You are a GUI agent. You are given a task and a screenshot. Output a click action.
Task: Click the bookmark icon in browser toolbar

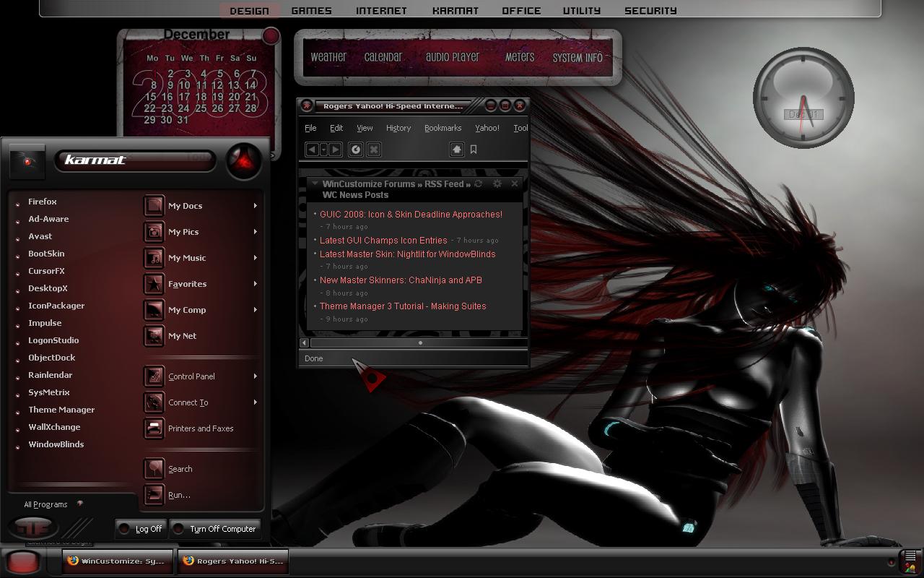click(474, 150)
